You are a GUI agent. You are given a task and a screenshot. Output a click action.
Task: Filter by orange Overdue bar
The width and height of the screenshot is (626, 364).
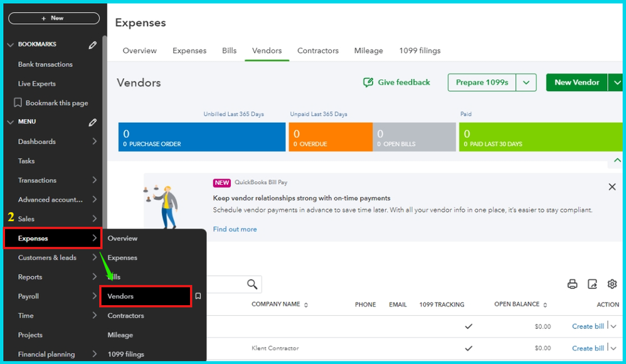tap(331, 137)
